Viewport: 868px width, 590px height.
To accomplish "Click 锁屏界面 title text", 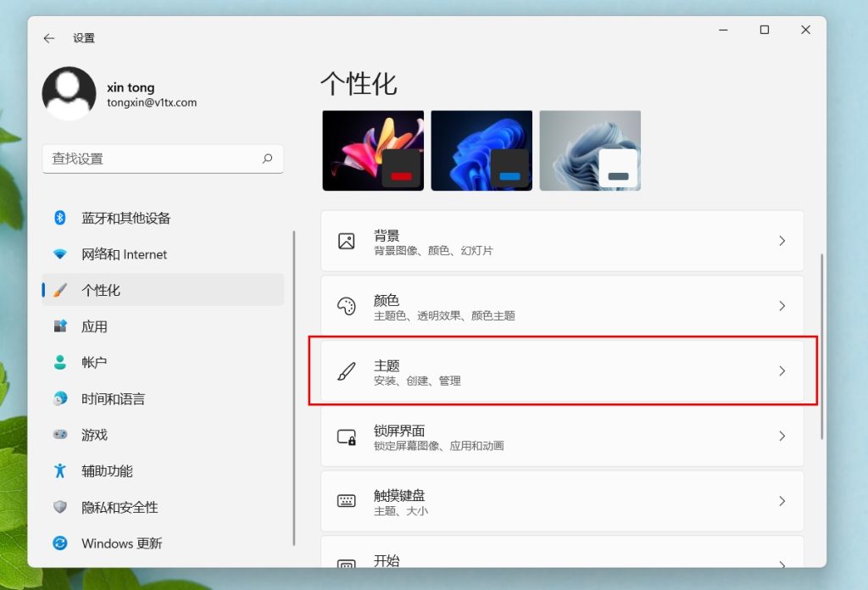I will coord(399,431).
